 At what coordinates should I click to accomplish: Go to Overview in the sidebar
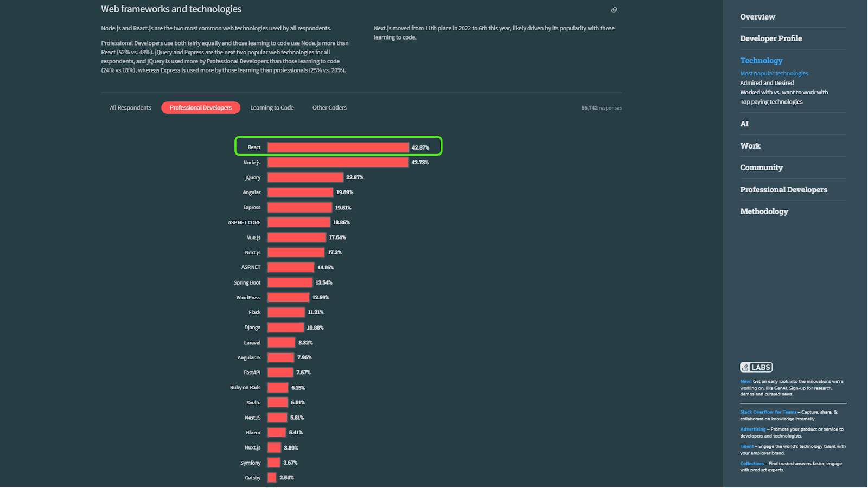coord(757,17)
